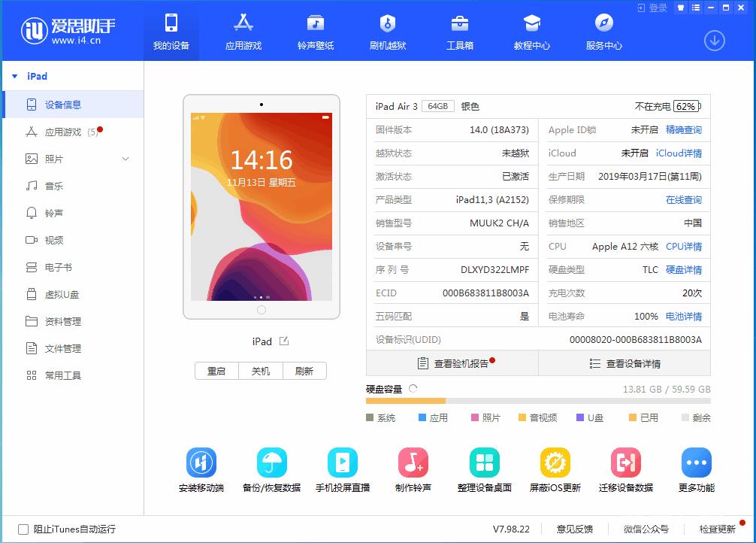Open the 电池详情 battery details link
Viewport: 756px width, 543px height.
point(685,316)
